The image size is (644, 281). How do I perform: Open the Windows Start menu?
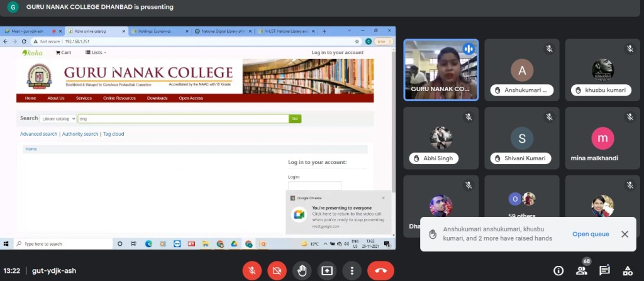[x=6, y=244]
